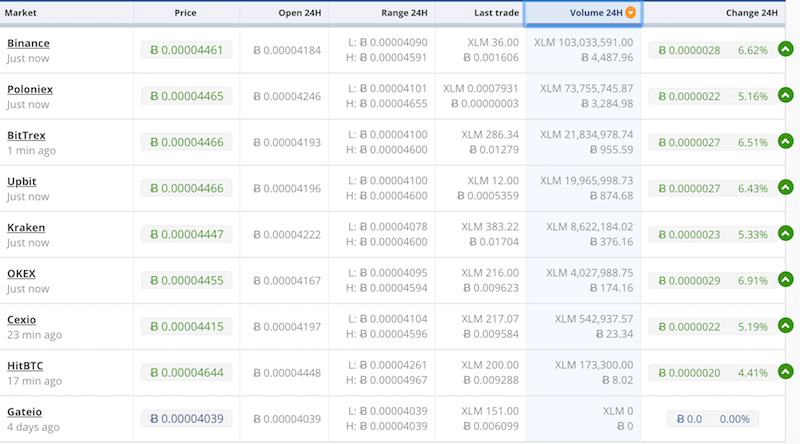Click HitBTC price Ƀ 0.00004644
Image resolution: width=800 pixels, height=444 pixels.
(x=187, y=373)
